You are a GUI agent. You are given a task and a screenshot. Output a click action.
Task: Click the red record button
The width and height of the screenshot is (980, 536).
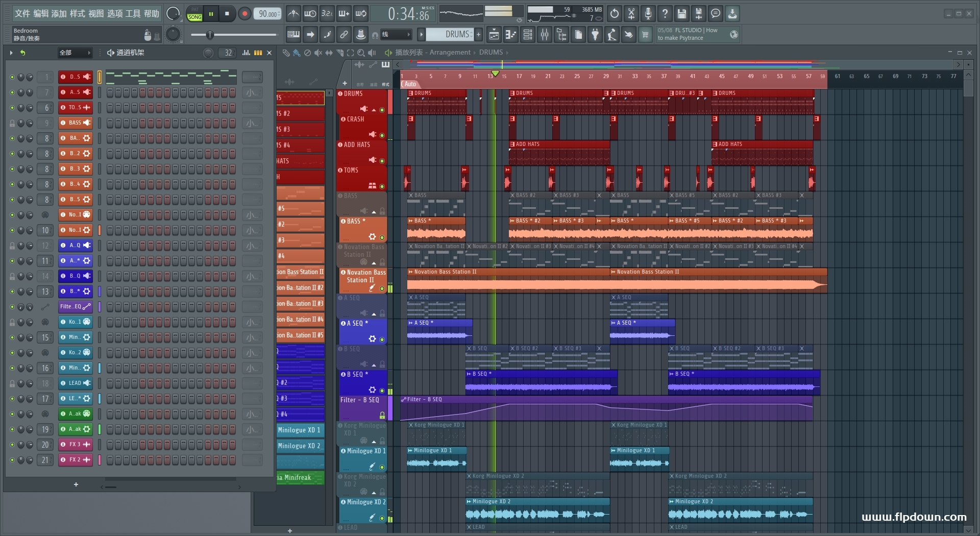tap(244, 14)
